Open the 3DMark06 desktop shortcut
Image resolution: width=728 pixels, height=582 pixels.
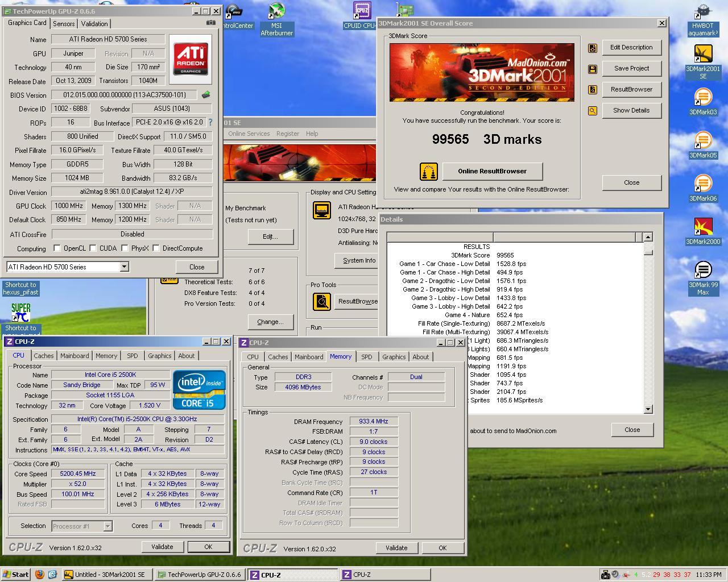point(703,188)
